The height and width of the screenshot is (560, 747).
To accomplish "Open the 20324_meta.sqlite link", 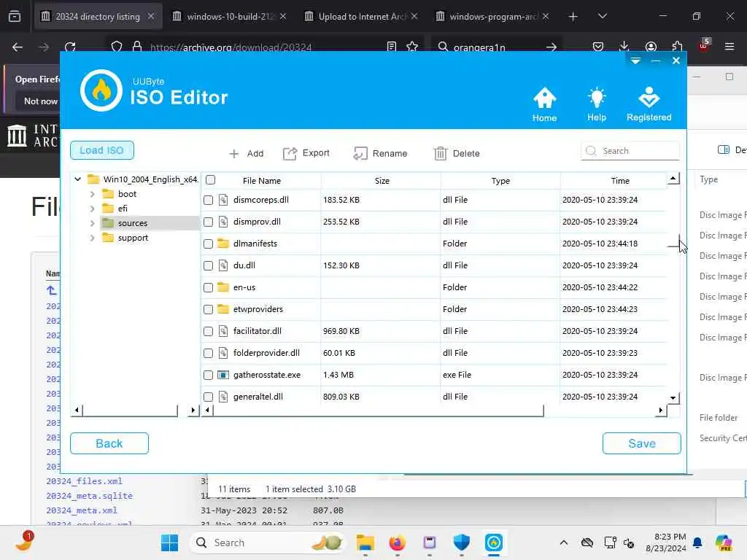I will [x=90, y=496].
